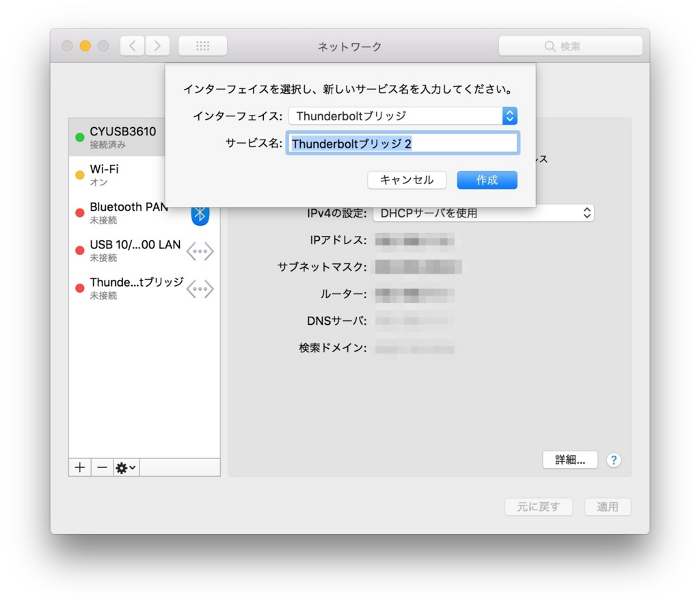
Task: Open the インターフェイス dropdown in the dialog
Action: click(x=509, y=116)
